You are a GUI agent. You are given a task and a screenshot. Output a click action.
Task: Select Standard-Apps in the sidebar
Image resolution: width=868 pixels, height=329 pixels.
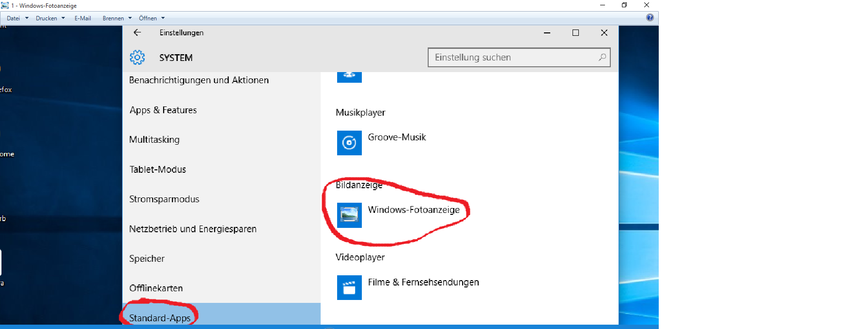[x=221, y=314]
